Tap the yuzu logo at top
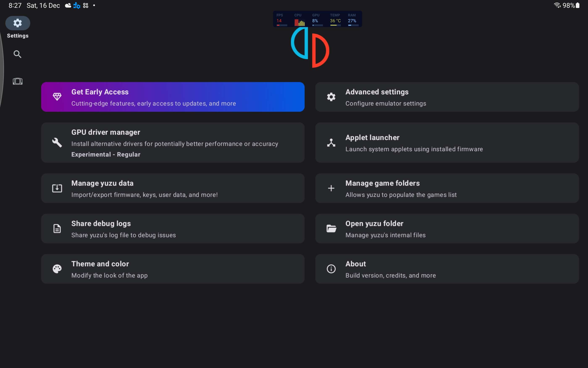Viewport: 588px width, 368px height. [310, 47]
